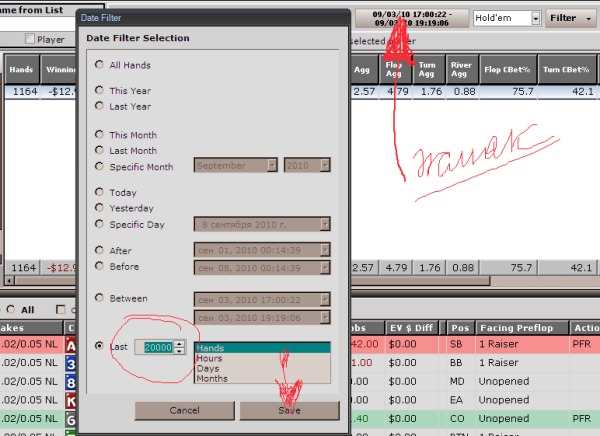Choose the Last Year date filter
Image resolution: width=600 pixels, height=436 pixels.
(x=99, y=106)
